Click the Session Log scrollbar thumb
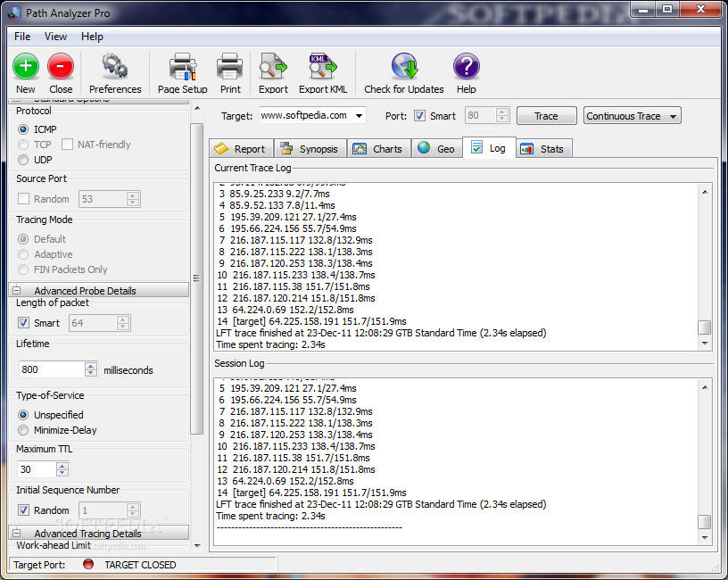728x580 pixels. pos(704,522)
